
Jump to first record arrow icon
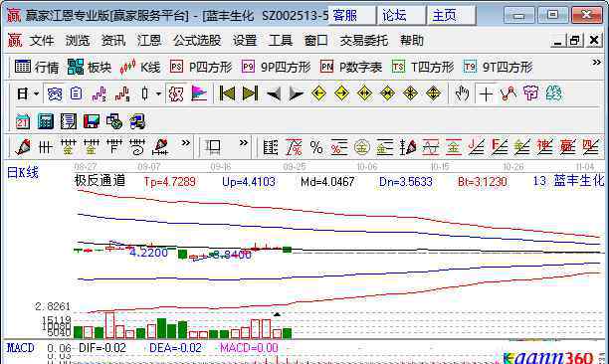click(x=227, y=93)
